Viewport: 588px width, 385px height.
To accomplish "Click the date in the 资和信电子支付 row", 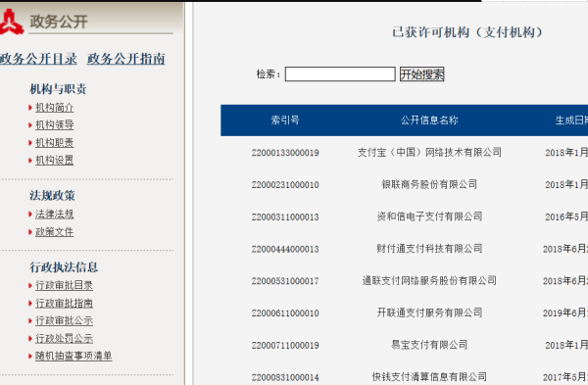I will [566, 217].
